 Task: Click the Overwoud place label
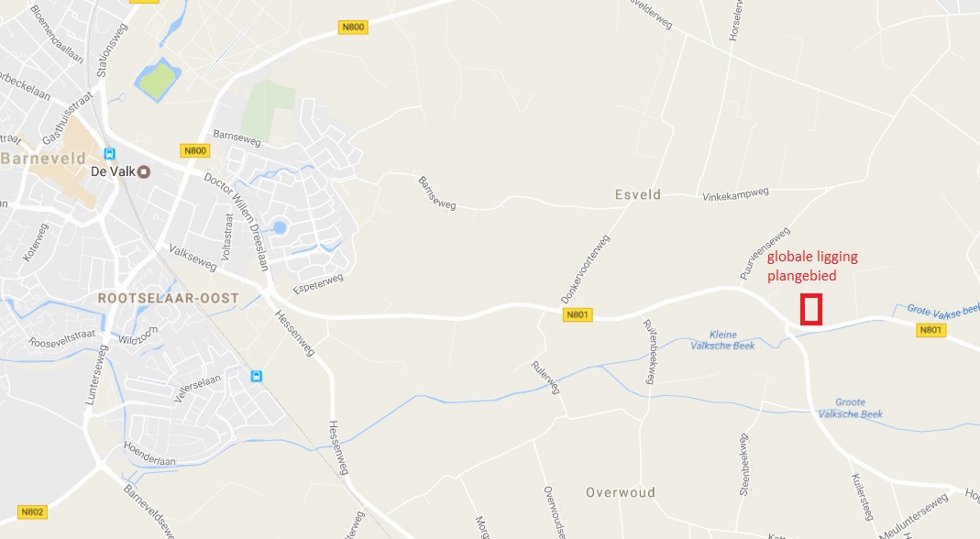pyautogui.click(x=621, y=493)
